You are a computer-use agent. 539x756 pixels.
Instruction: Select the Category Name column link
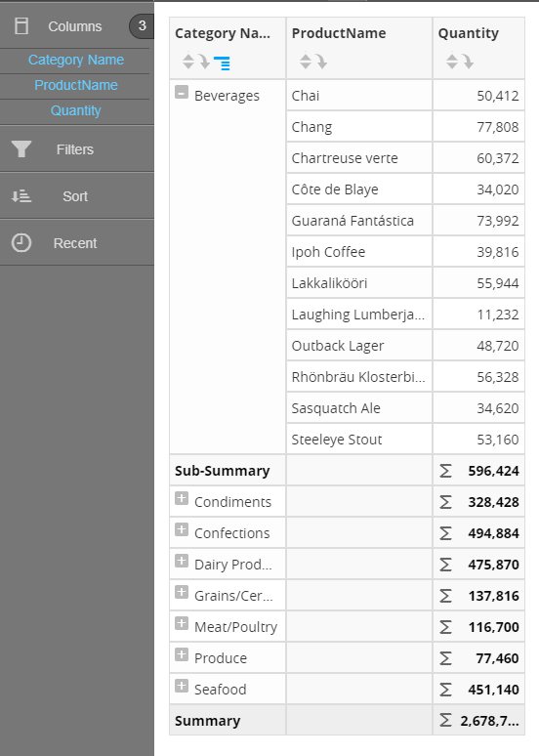76,60
